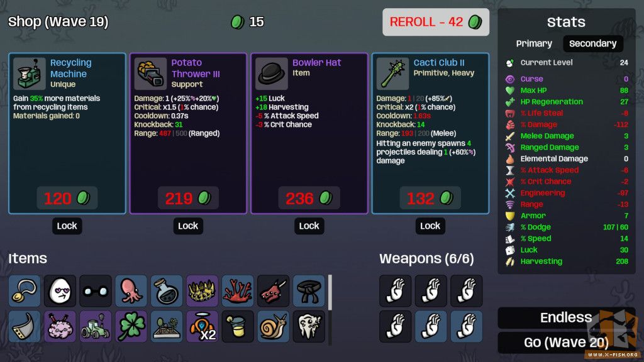
Task: Select the four-leaf clover item
Action: [x=131, y=327]
